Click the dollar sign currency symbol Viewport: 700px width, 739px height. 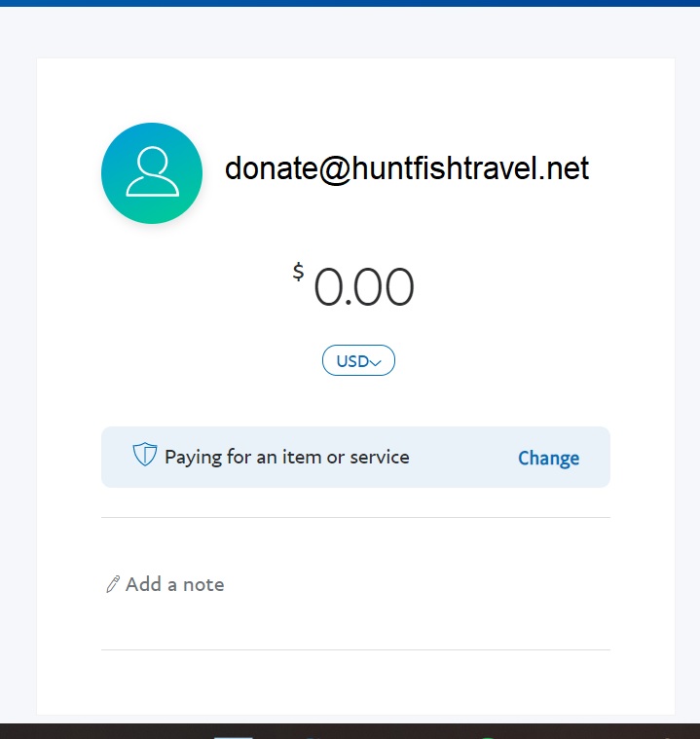coord(298,272)
